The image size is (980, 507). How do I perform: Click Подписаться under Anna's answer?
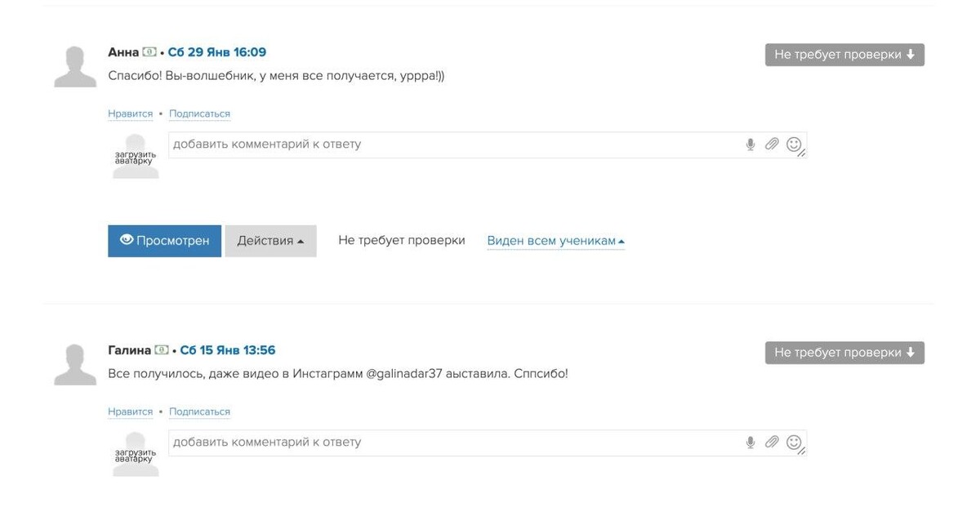[x=199, y=114]
